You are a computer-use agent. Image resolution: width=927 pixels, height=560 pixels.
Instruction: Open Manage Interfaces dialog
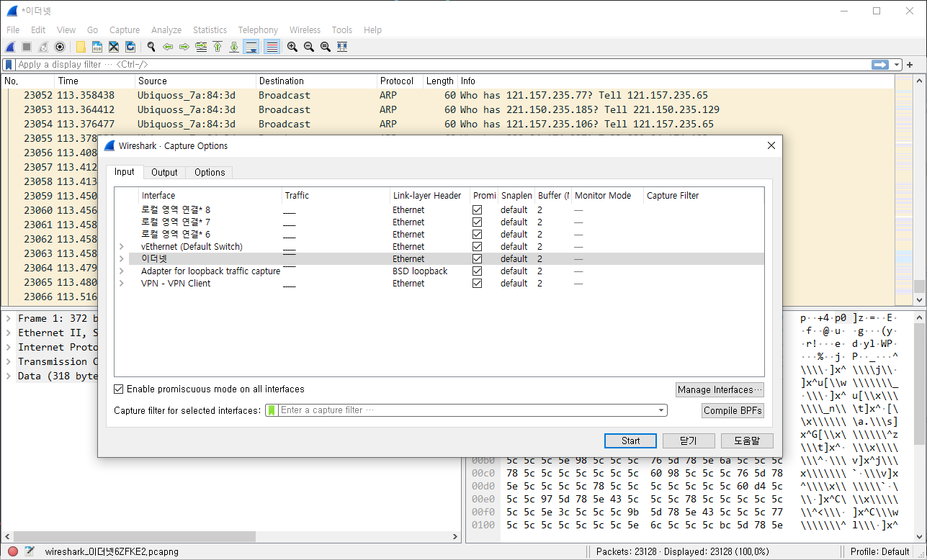pyautogui.click(x=719, y=389)
